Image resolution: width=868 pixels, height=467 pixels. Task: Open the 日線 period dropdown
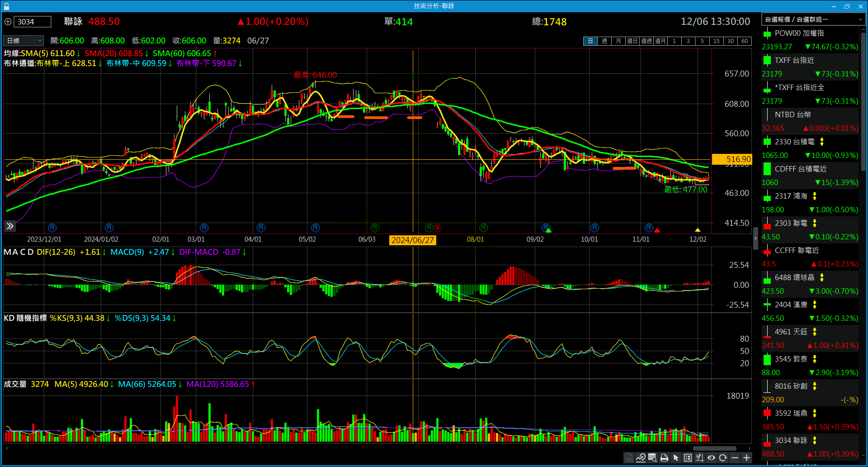click(x=24, y=41)
